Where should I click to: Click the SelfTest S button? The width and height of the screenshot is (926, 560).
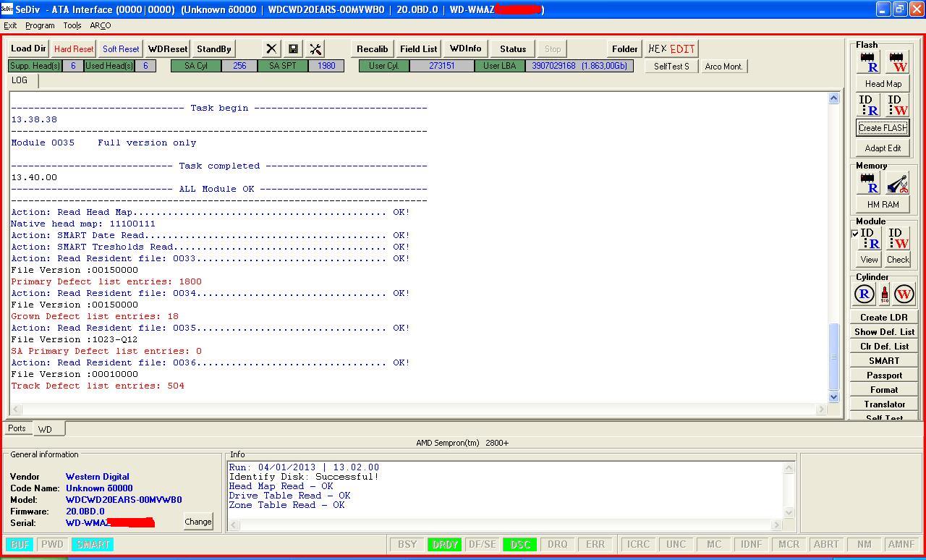[x=671, y=66]
